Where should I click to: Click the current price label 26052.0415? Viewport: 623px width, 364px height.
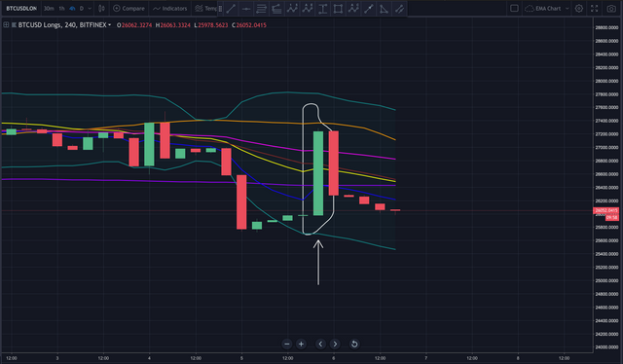(605, 210)
